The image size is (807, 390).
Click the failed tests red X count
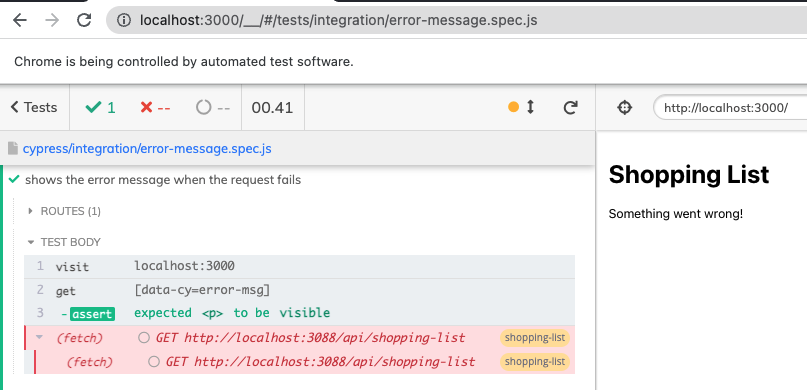[x=155, y=108]
